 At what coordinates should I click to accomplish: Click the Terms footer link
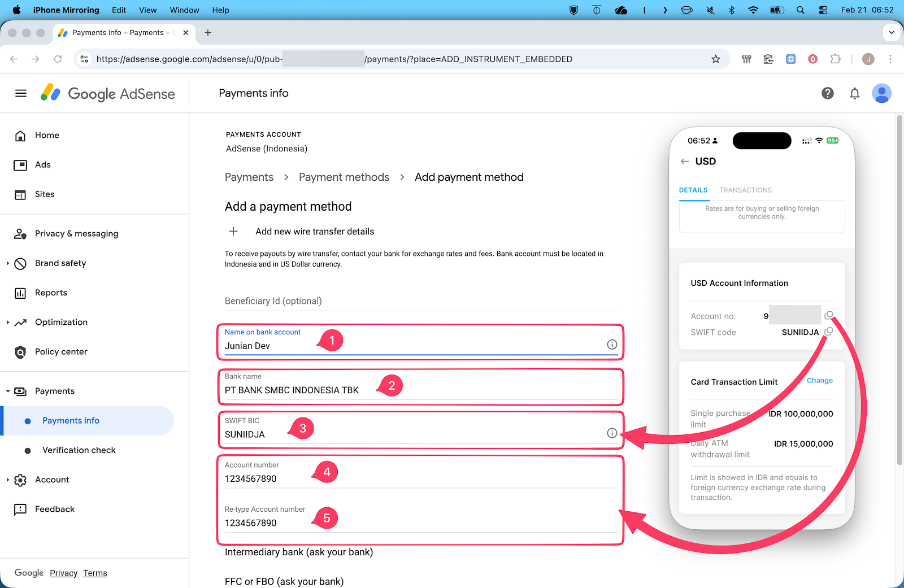95,573
